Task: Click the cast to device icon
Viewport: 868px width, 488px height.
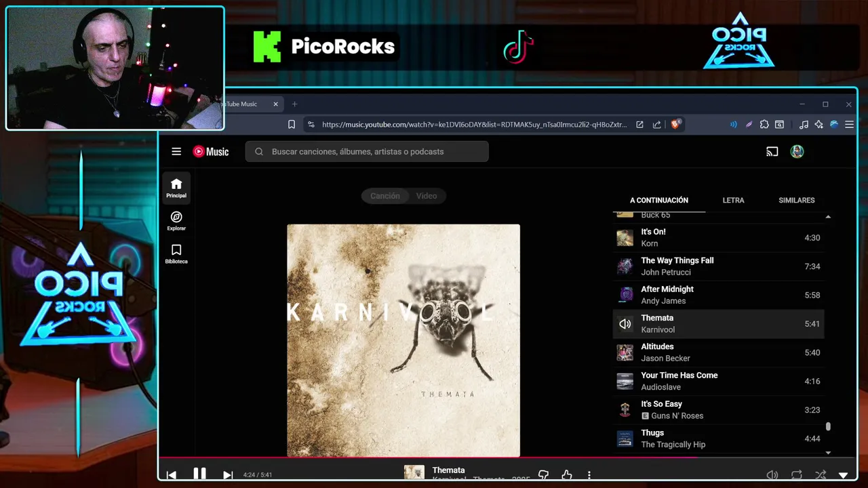Action: coord(772,152)
